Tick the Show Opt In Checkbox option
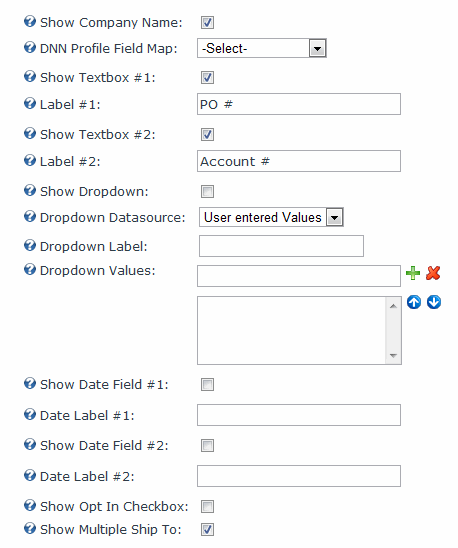Screen dimensions: 458x548 point(207,506)
